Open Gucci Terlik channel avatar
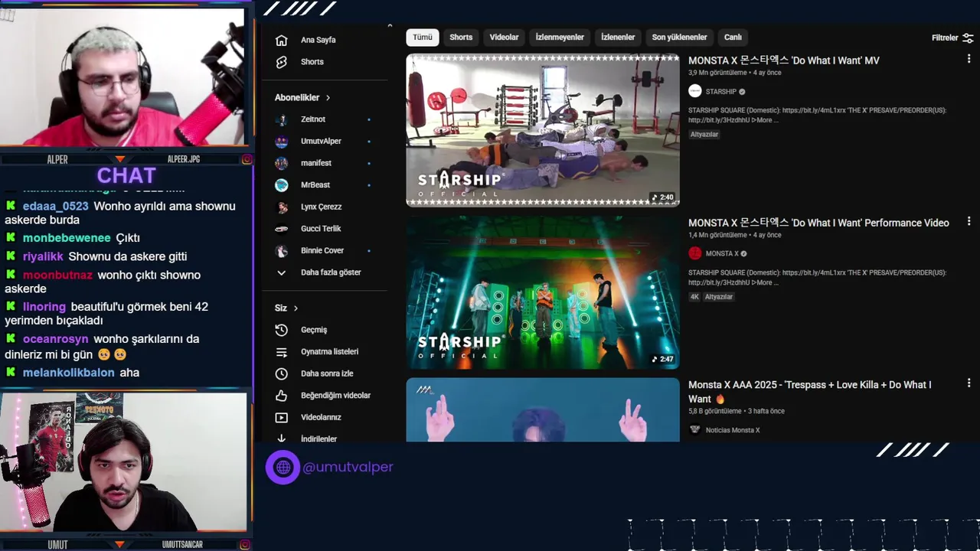Viewport: 980px width, 551px height. pyautogui.click(x=282, y=229)
